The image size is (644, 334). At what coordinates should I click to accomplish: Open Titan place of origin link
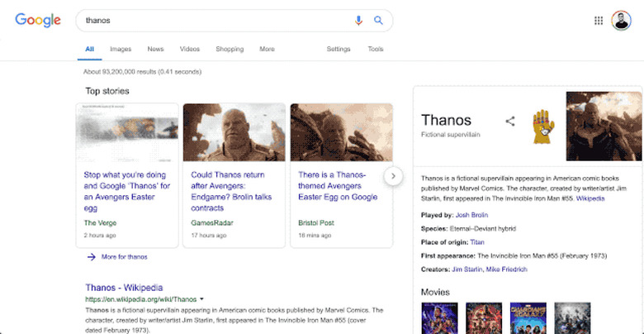(477, 242)
